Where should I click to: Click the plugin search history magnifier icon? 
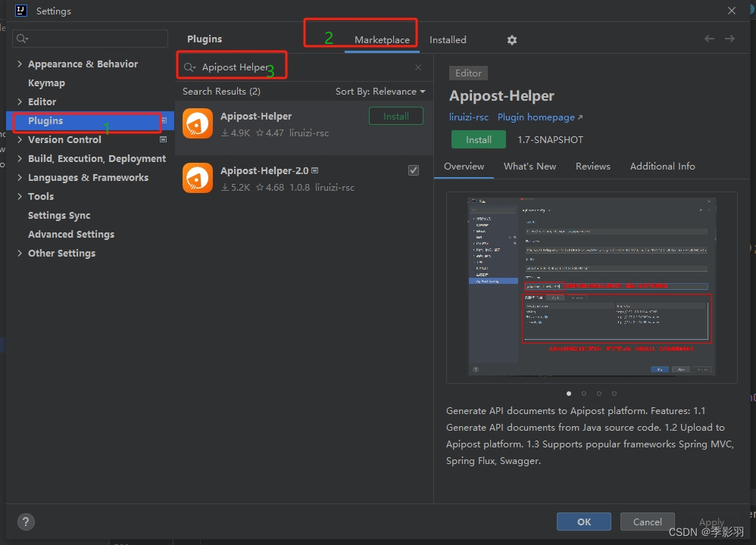pos(189,67)
